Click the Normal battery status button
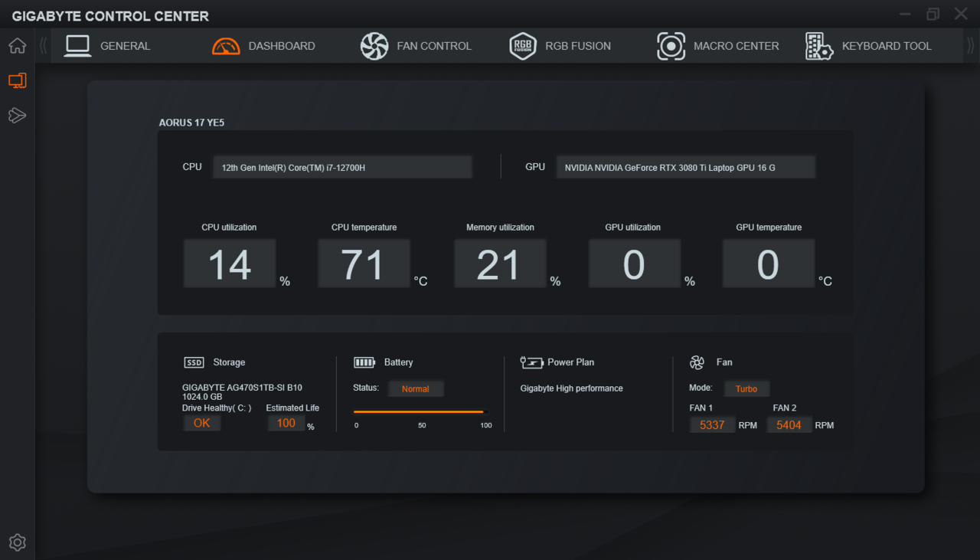This screenshot has height=560, width=980. 415,389
